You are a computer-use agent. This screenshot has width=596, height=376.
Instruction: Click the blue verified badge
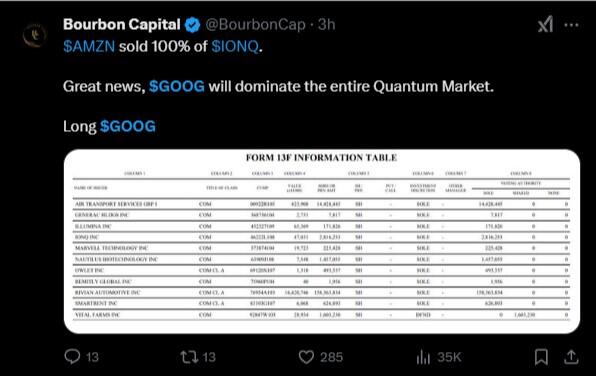tap(192, 25)
